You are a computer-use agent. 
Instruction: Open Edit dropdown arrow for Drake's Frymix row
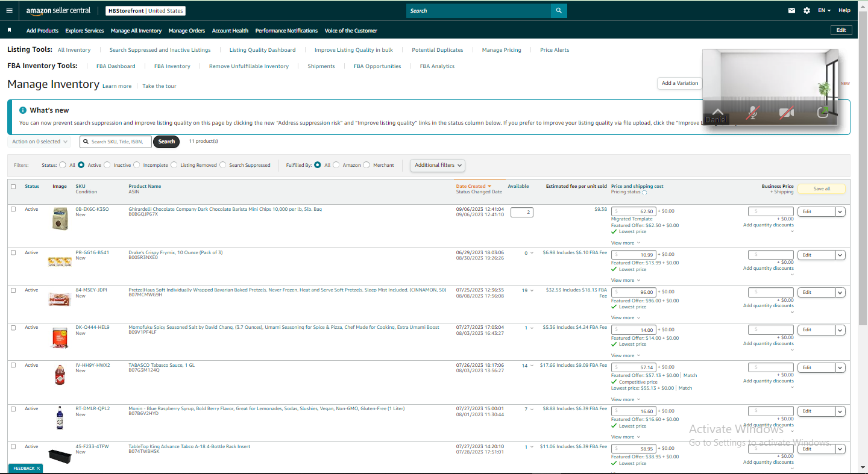[840, 255]
